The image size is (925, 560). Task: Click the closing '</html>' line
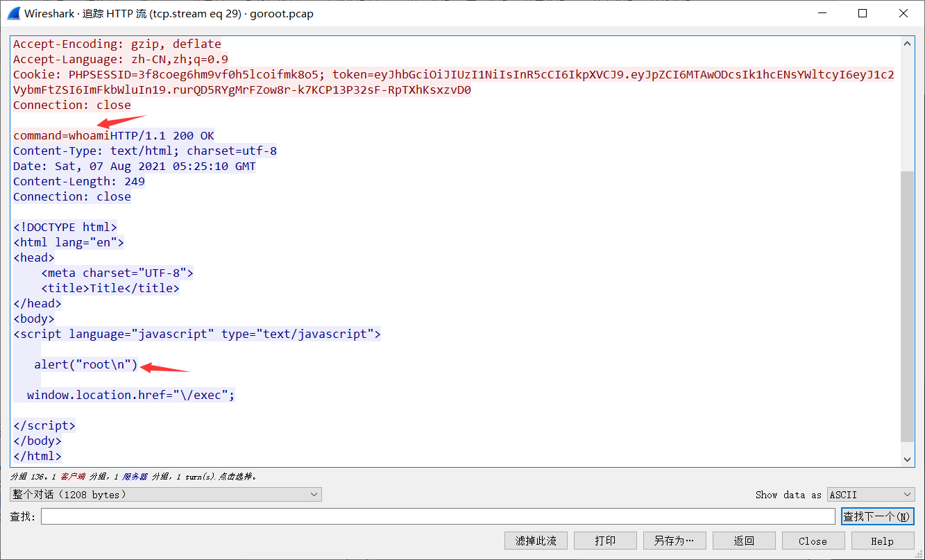click(x=37, y=456)
